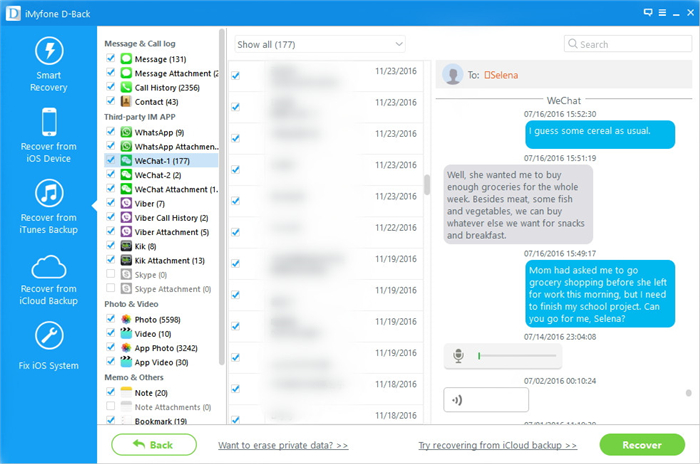Viewport: 700px width, 464px height.
Task: Open the hamburger menu in title bar
Action: pyautogui.click(x=662, y=13)
